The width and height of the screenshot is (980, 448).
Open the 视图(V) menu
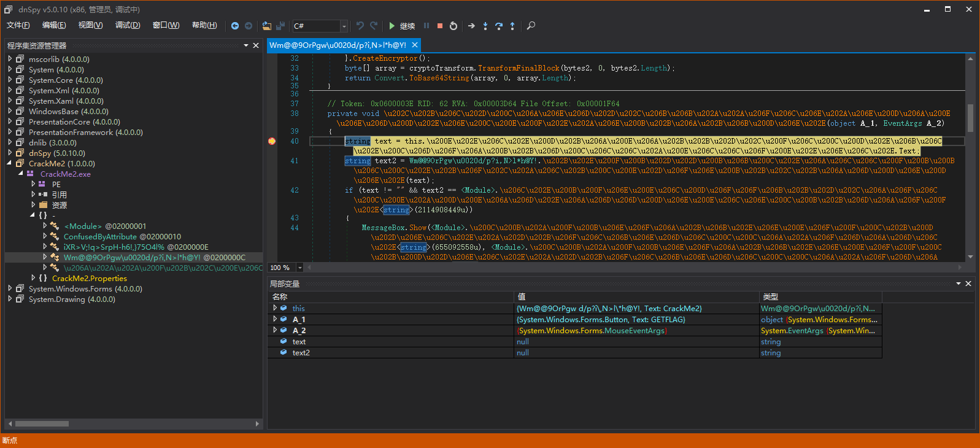pyautogui.click(x=90, y=25)
